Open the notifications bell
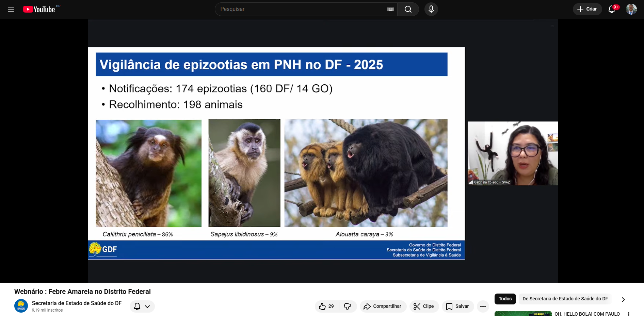Image resolution: width=644 pixels, height=316 pixels. pos(612,9)
